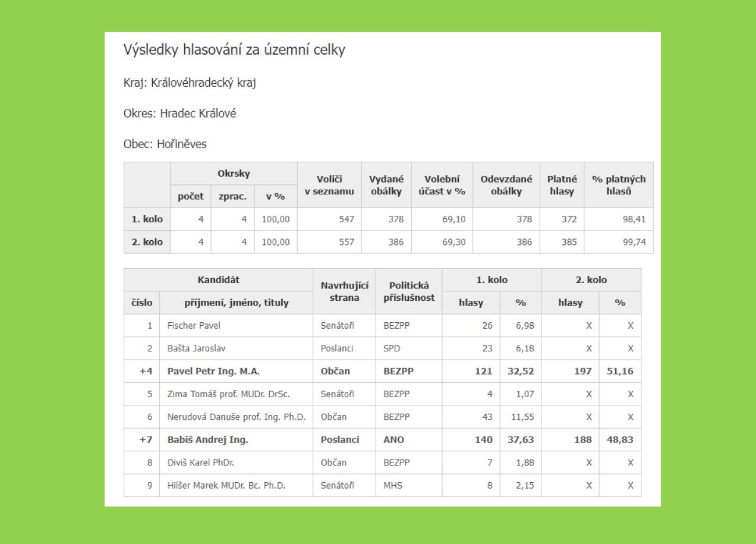Viewport: 756px width, 544px height.
Task: Click candidate name 'Fischer Pavel'
Action: click(194, 326)
